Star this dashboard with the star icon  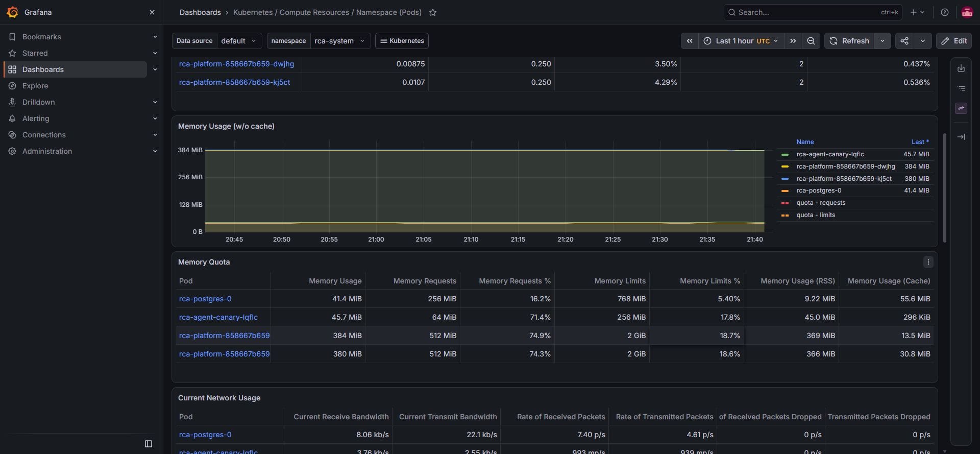pos(433,12)
